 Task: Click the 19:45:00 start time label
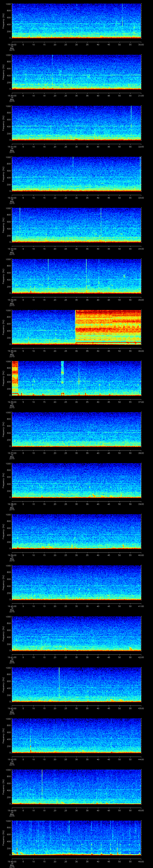[12, 861]
